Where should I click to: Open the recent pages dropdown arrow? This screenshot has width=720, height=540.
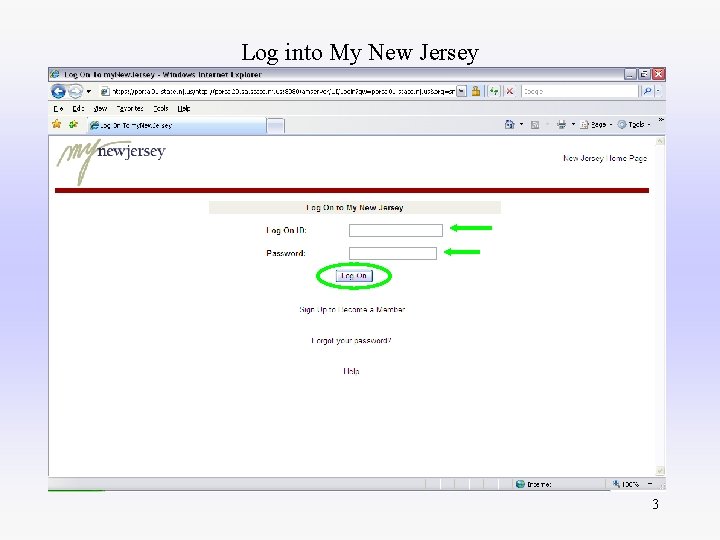click(x=89, y=91)
